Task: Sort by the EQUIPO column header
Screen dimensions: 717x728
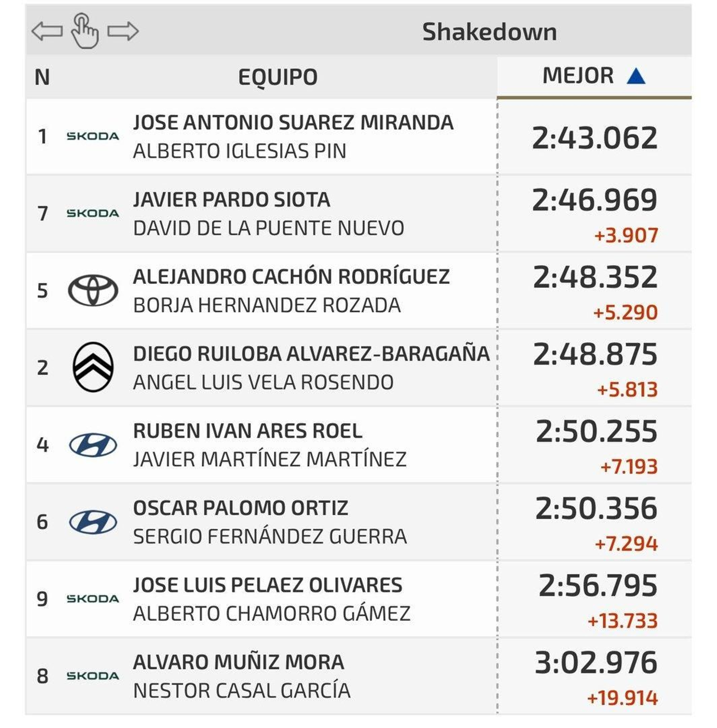Action: coord(278,77)
